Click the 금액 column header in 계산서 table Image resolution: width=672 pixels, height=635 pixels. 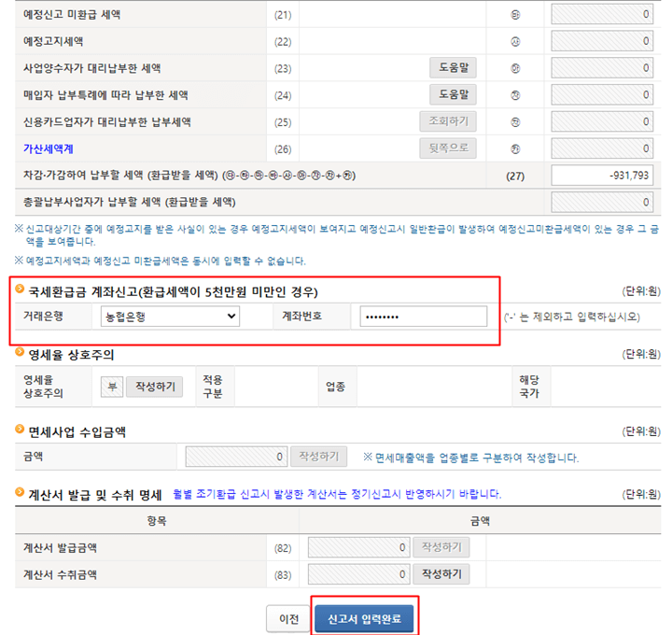pyautogui.click(x=480, y=520)
